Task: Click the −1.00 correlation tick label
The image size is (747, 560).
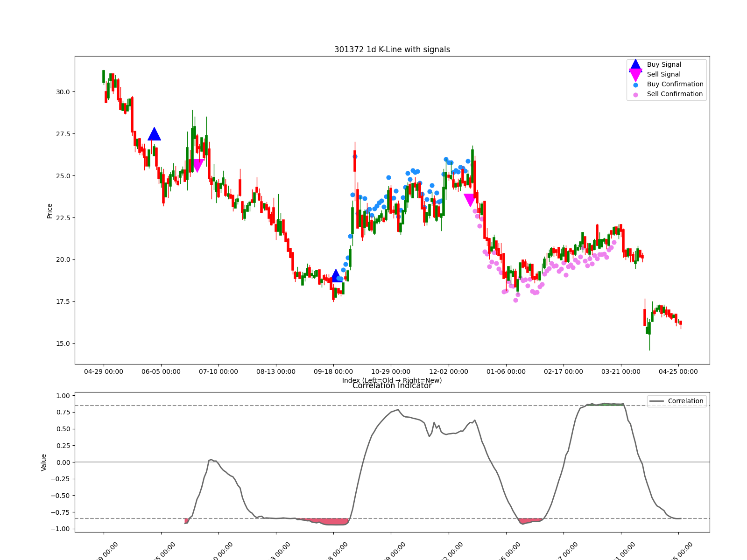Action: coord(61,529)
